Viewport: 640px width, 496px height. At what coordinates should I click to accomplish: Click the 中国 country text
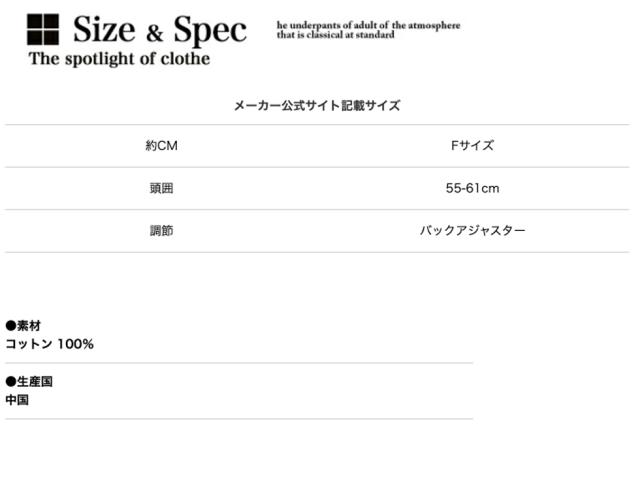point(17,400)
